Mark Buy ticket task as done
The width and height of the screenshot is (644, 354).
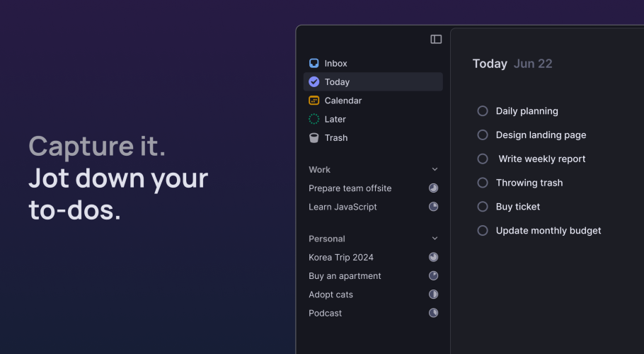click(x=483, y=207)
